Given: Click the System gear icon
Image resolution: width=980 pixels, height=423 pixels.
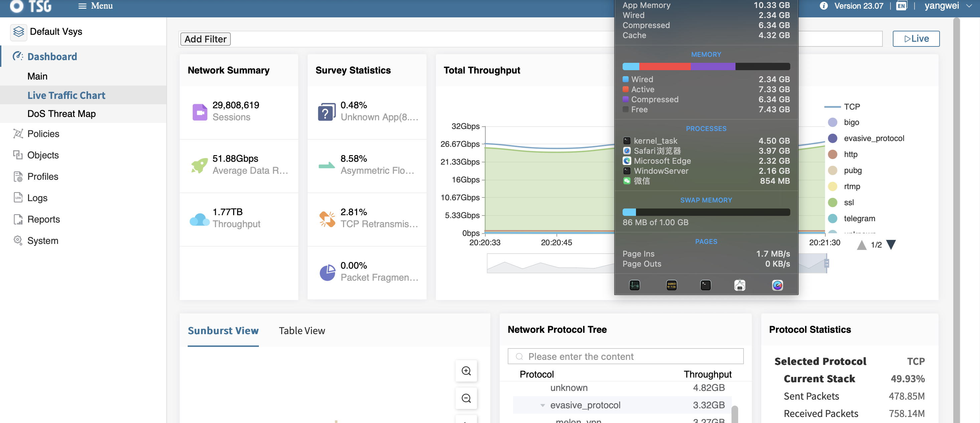Looking at the screenshot, I should [x=18, y=241].
